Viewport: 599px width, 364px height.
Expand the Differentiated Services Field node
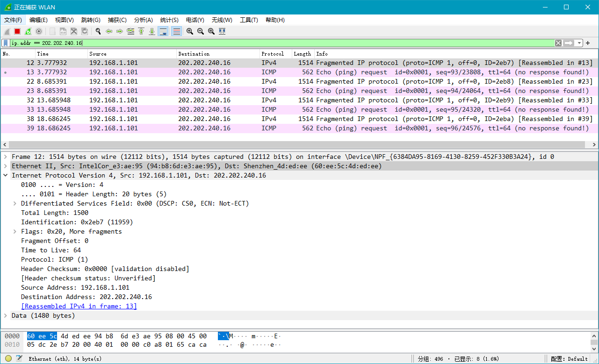pyautogui.click(x=15, y=203)
